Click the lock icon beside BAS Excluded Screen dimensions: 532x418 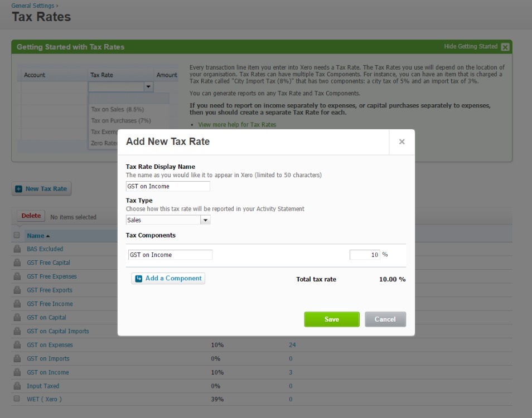point(17,249)
